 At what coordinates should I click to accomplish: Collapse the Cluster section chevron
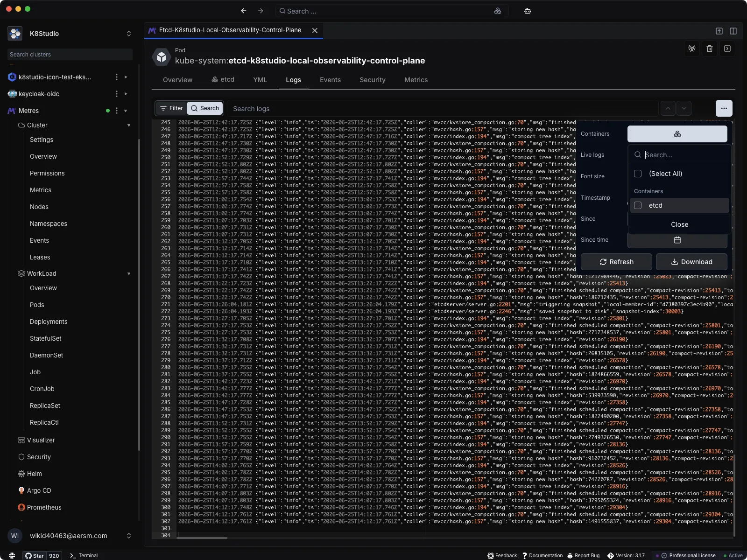(129, 125)
